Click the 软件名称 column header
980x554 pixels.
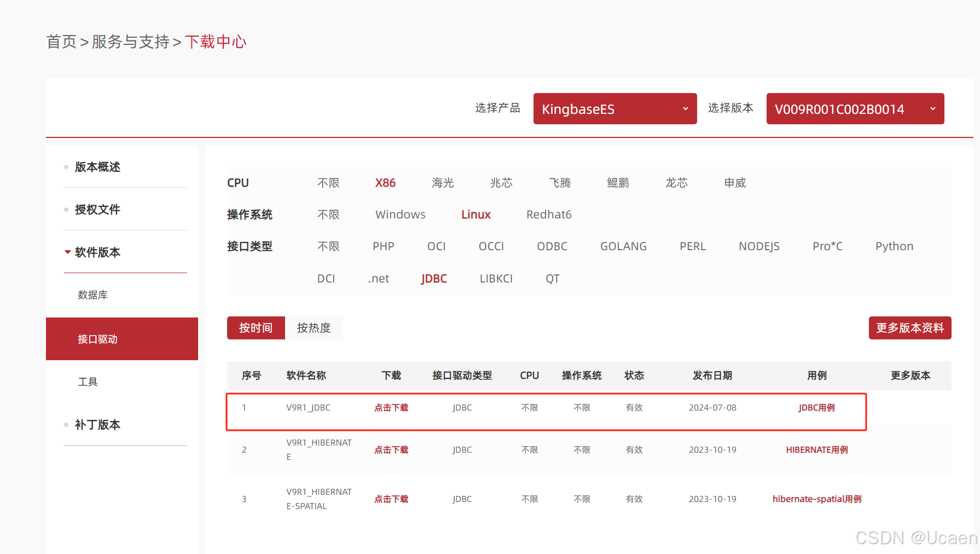coord(306,376)
